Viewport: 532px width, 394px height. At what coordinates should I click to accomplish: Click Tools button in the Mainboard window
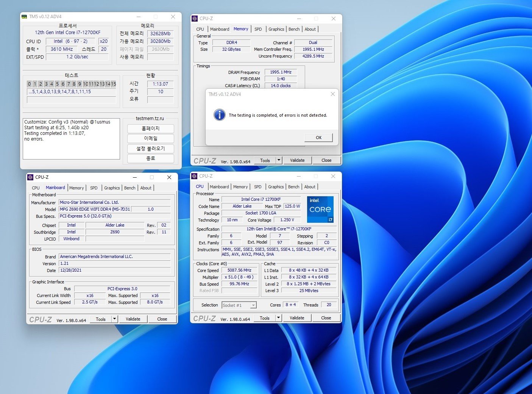point(101,319)
